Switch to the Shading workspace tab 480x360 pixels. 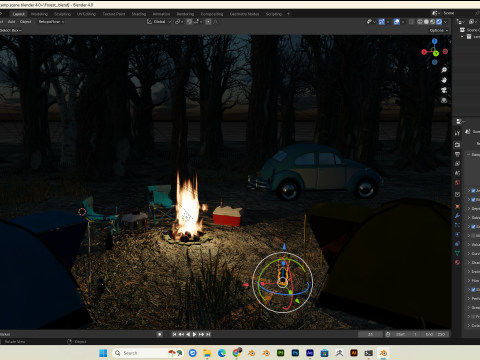pos(139,14)
